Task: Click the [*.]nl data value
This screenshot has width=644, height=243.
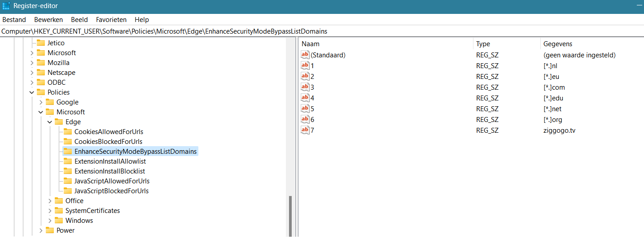Action: coord(550,66)
